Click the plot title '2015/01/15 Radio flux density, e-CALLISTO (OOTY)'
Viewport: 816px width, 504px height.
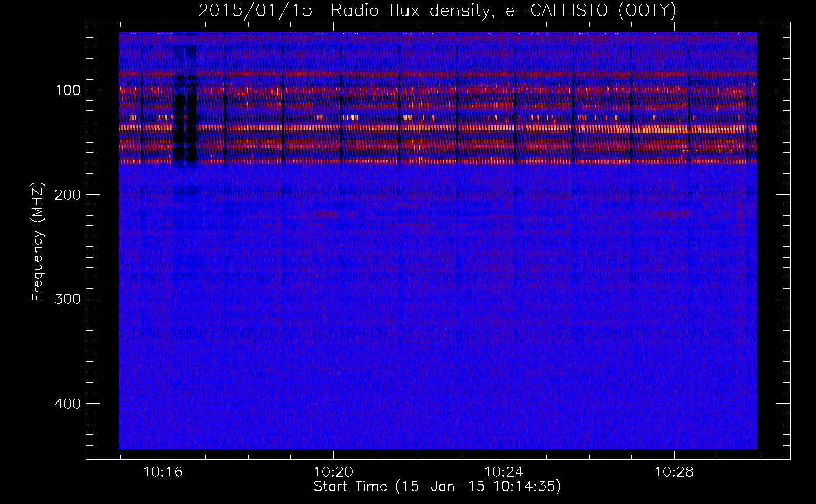point(437,10)
